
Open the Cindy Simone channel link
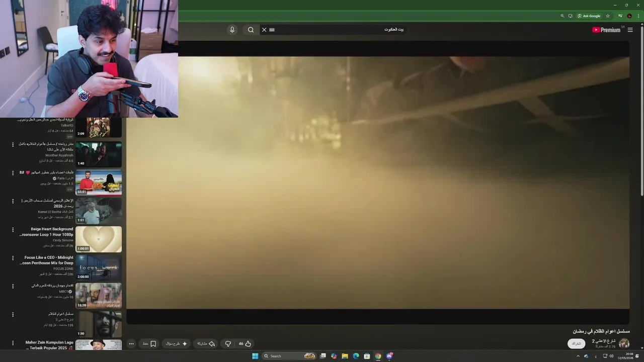[63, 240]
